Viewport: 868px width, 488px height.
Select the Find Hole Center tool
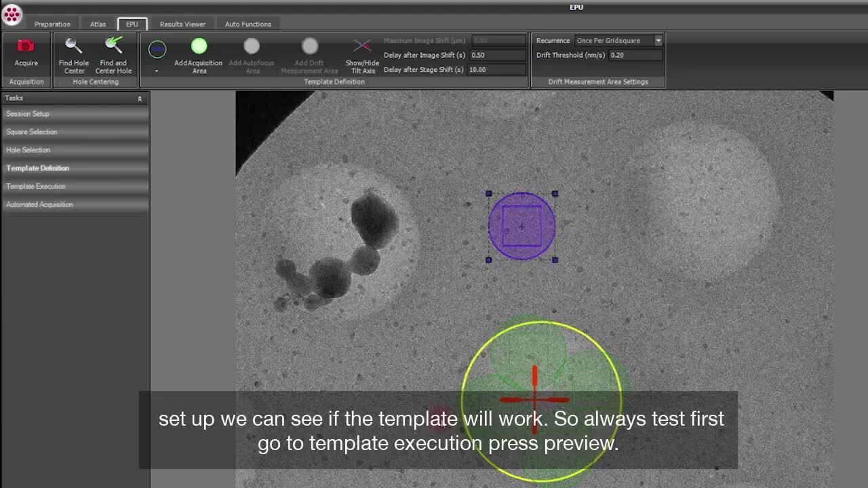coord(73,47)
